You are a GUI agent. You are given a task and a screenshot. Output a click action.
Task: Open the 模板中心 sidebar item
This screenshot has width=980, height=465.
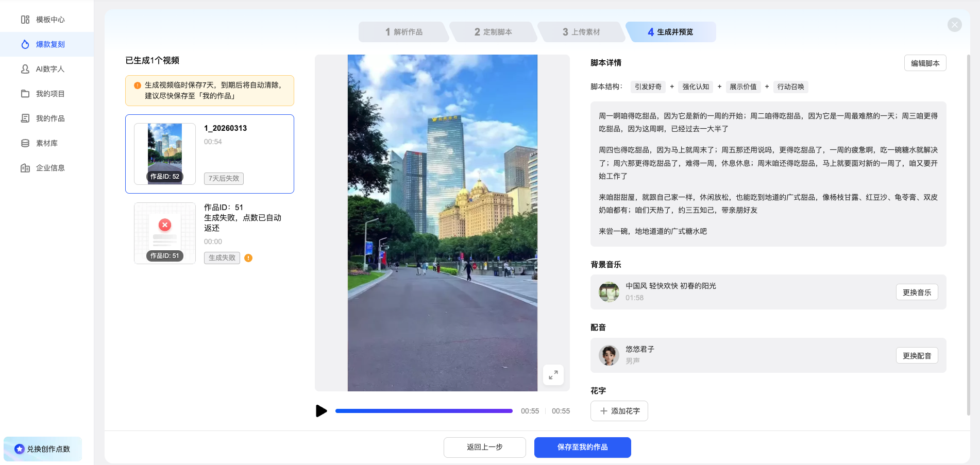pyautogui.click(x=49, y=20)
